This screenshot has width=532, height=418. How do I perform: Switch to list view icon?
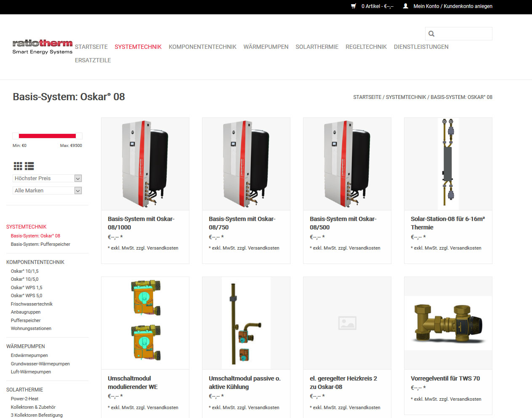tap(29, 166)
